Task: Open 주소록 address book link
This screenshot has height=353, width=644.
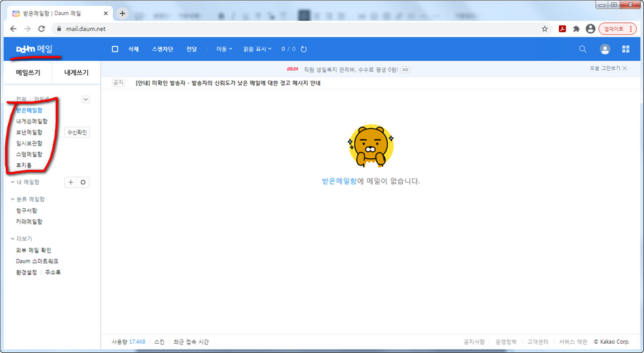Action: 53,273
